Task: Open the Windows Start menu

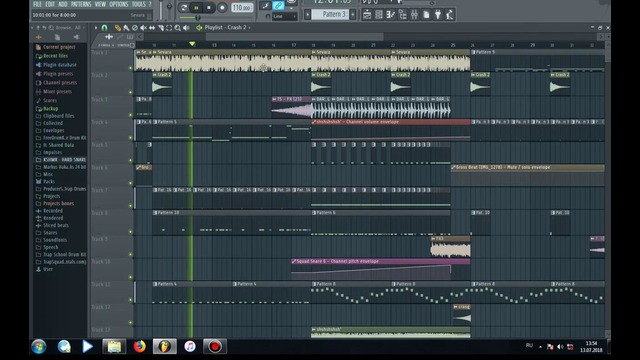Action: pyautogui.click(x=39, y=347)
